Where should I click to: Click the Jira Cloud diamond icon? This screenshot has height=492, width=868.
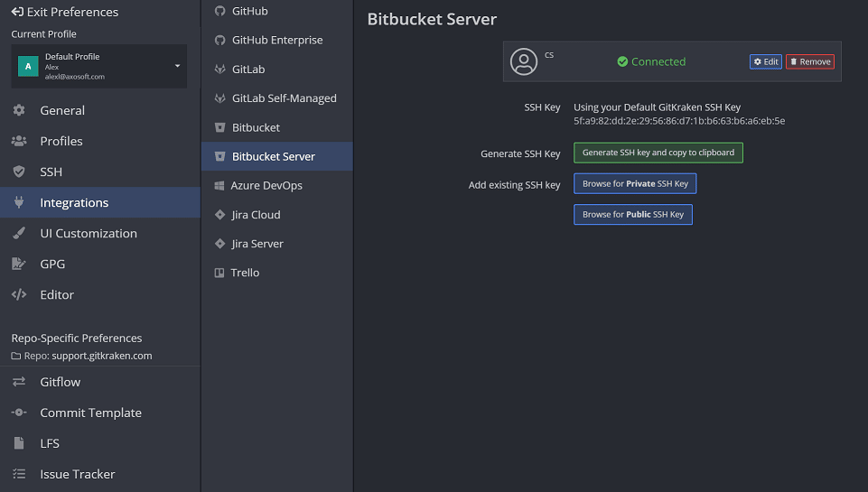pyautogui.click(x=219, y=215)
